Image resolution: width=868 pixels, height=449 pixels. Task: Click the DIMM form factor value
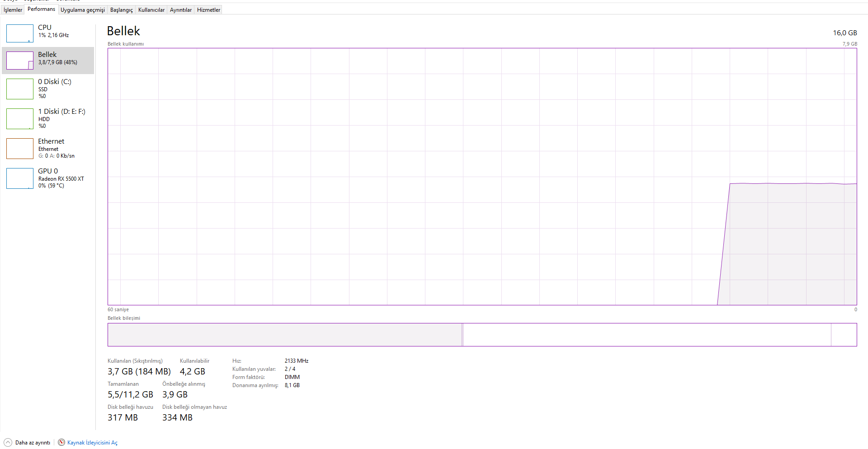tap(292, 377)
